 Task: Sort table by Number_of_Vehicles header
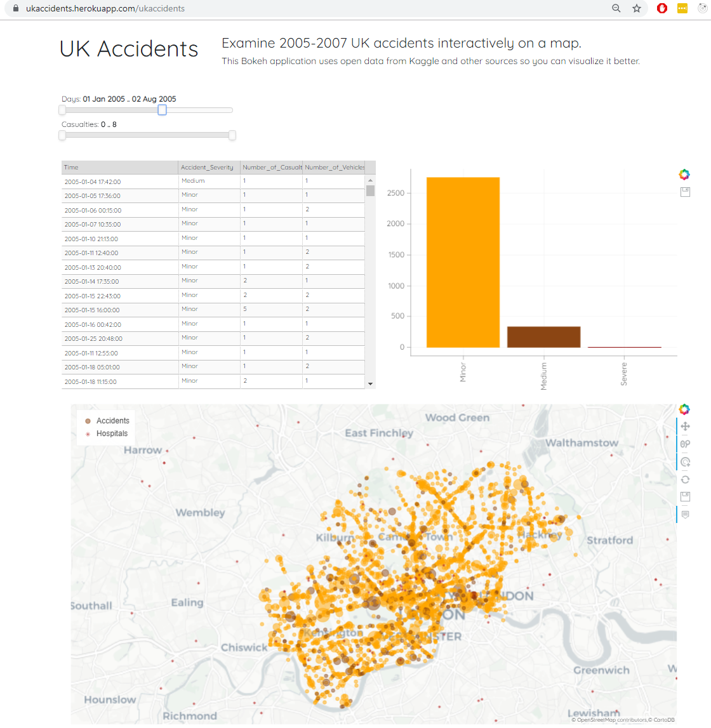335,167
